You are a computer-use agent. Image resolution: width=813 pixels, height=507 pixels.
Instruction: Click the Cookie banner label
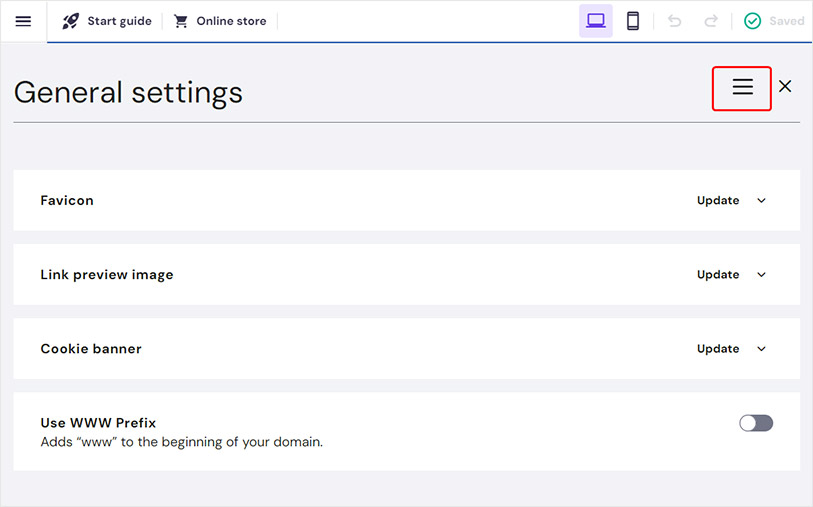click(91, 349)
